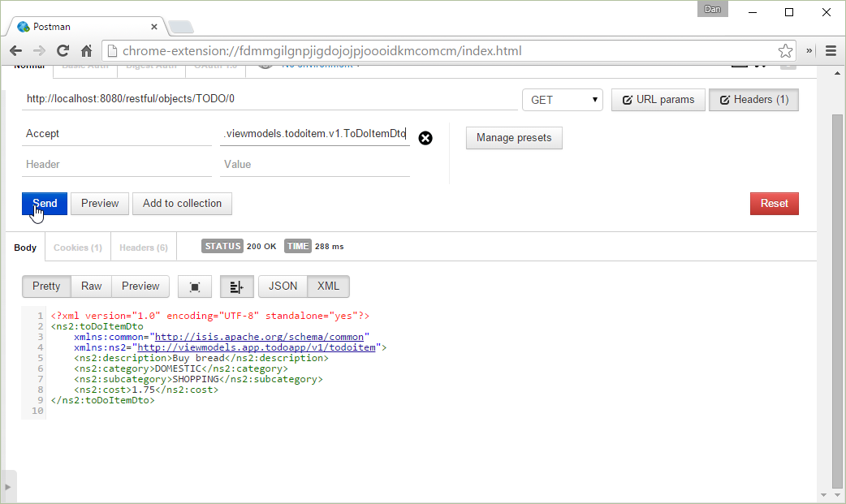This screenshot has width=846, height=504.
Task: Switch to the response Body tab
Action: (x=25, y=248)
